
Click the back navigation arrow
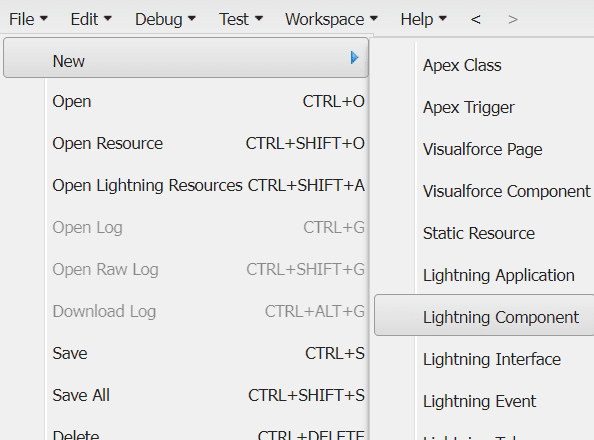tap(476, 19)
